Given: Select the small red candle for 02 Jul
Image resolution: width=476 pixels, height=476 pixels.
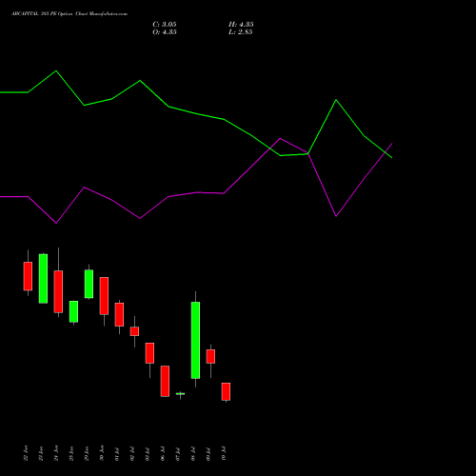Looking at the screenshot, I should coord(134,331).
